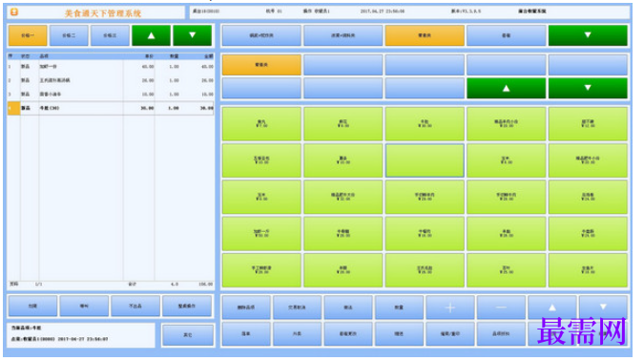The width and height of the screenshot is (644, 361).
Task: Show more categories with the top-row green down arrow
Action: point(588,35)
